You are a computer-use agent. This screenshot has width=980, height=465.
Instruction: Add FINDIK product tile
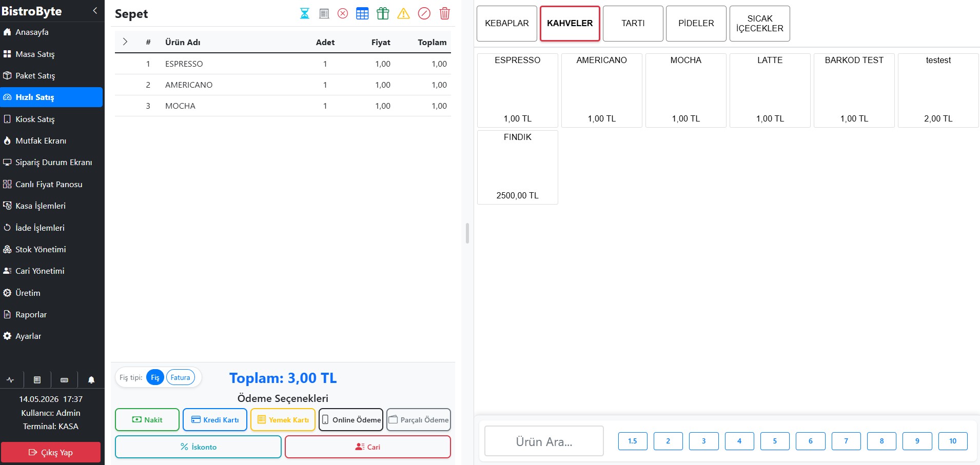(x=518, y=167)
